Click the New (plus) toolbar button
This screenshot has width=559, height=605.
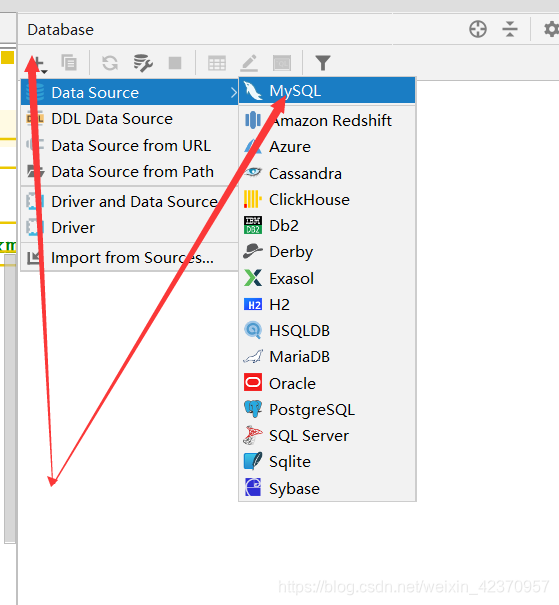coord(38,63)
